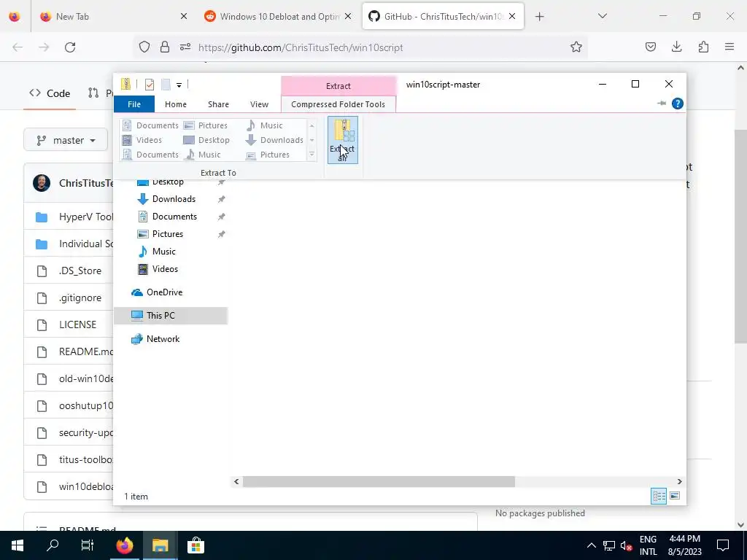Screen dimensions: 747x560
Task: Click the Save to Pocket icon
Action: pos(650,47)
